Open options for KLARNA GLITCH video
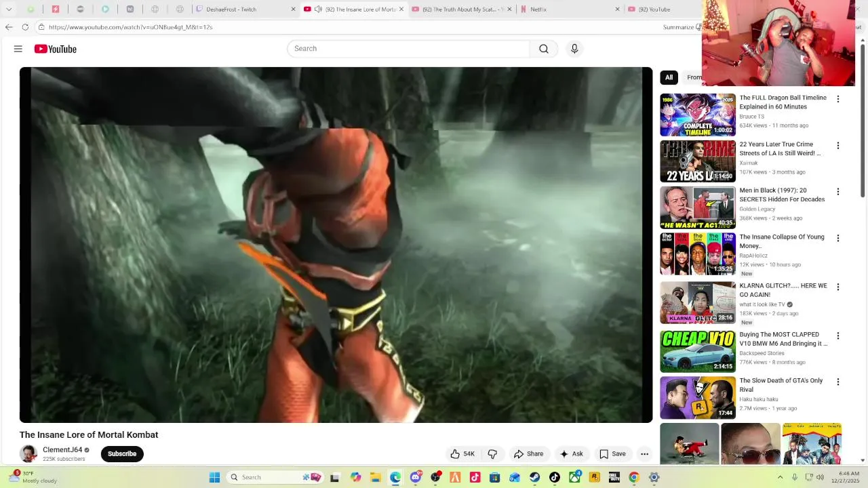Screen dimensions: 868x488 pyautogui.click(x=838, y=287)
